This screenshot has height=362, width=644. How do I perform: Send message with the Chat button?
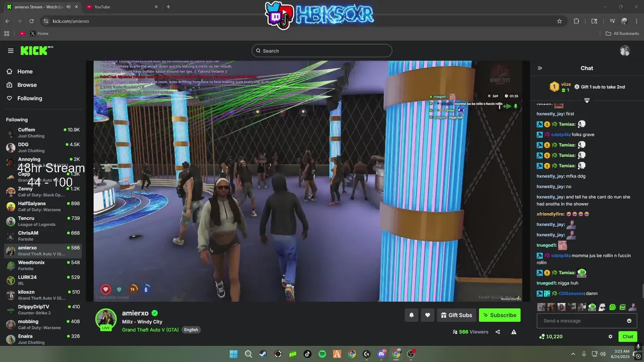pos(628,337)
